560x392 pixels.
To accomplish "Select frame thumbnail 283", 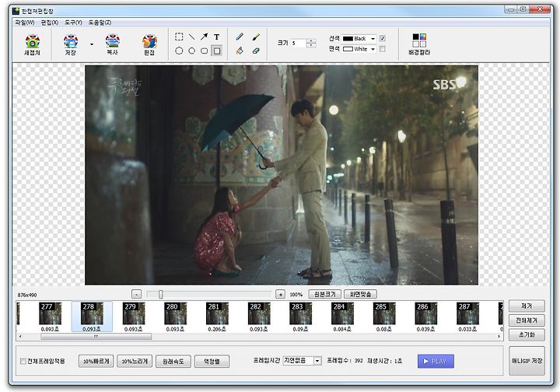I will [301, 313].
